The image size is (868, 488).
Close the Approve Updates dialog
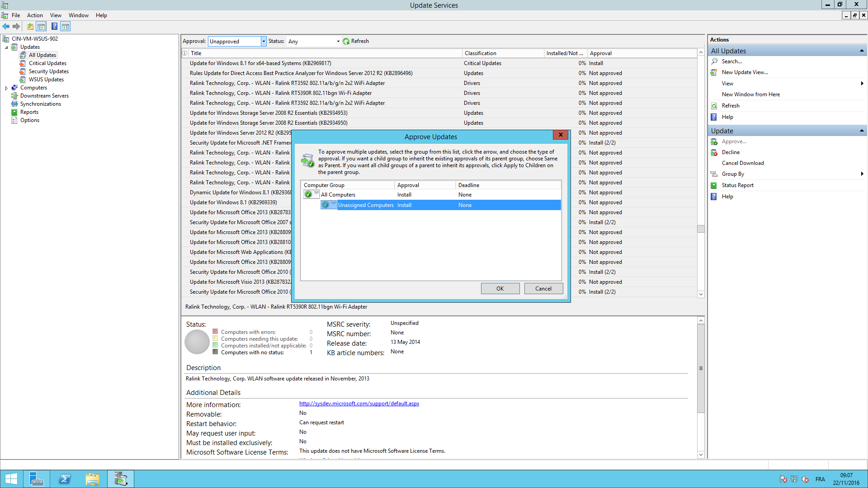pos(561,135)
